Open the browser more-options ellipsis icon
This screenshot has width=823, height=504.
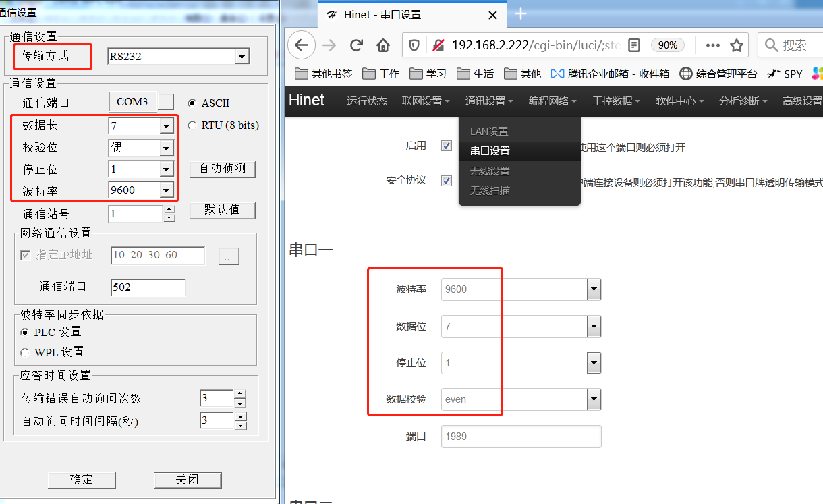712,45
